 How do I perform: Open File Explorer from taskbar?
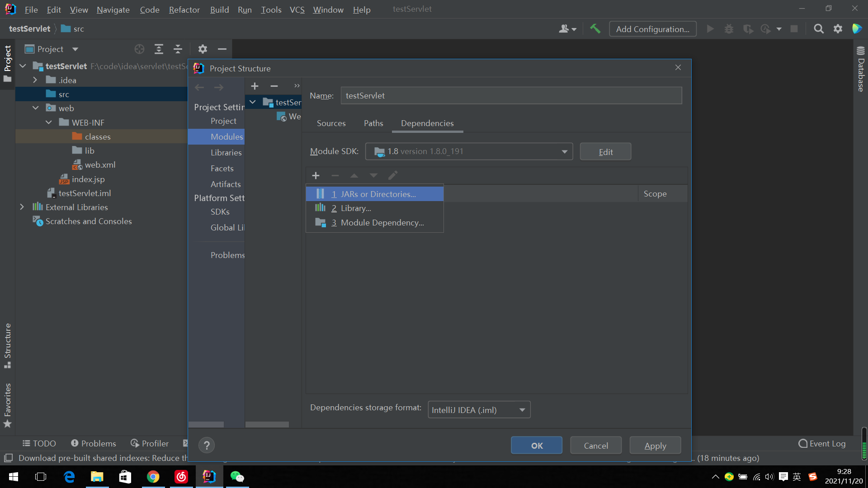point(97,477)
